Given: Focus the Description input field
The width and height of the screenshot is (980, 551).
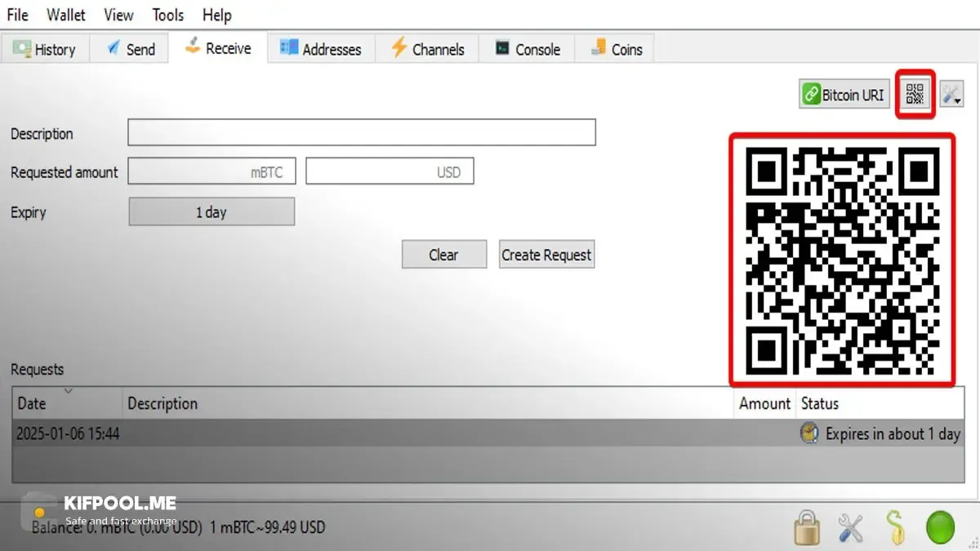Looking at the screenshot, I should coord(362,133).
